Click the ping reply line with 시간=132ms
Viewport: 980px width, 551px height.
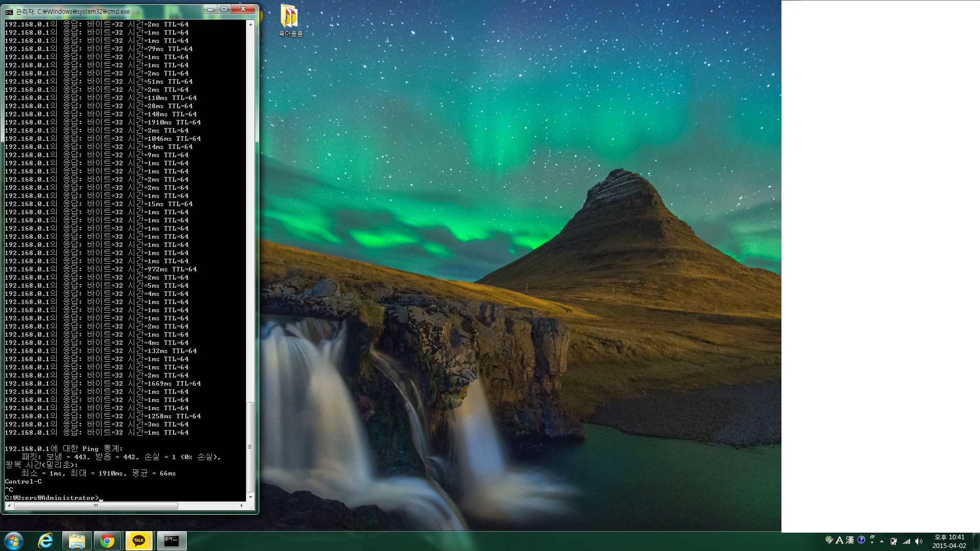(101, 351)
